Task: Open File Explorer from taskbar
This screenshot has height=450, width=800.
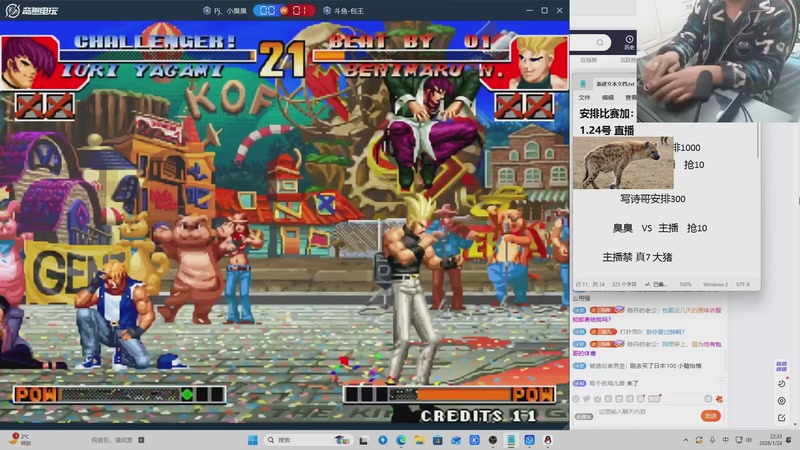Action: pos(419,440)
